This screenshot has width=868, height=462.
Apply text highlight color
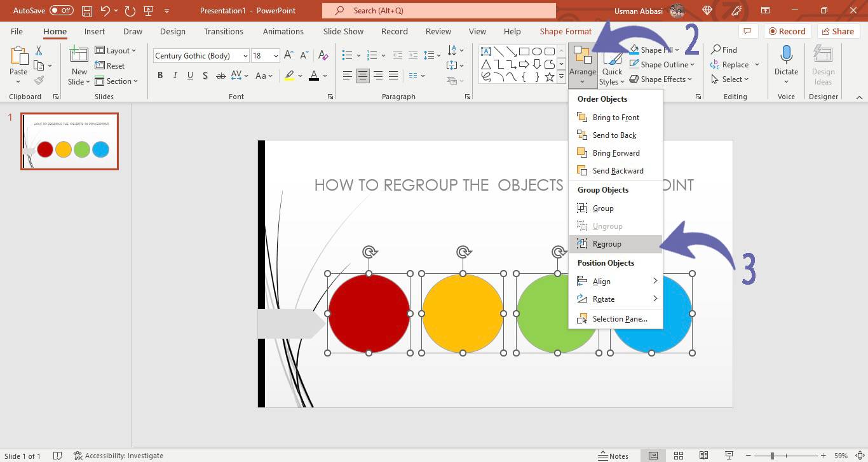coord(289,76)
